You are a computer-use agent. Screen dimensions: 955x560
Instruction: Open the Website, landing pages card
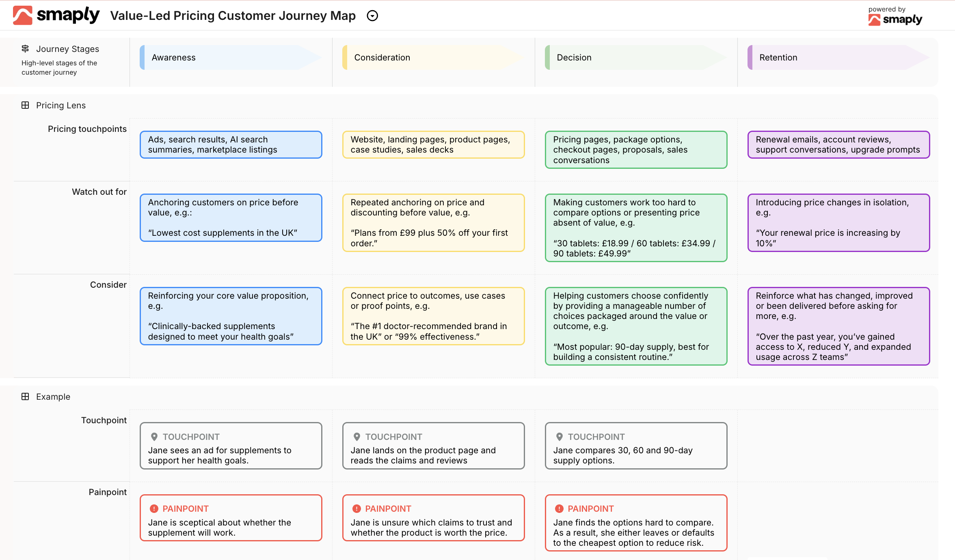pos(433,144)
